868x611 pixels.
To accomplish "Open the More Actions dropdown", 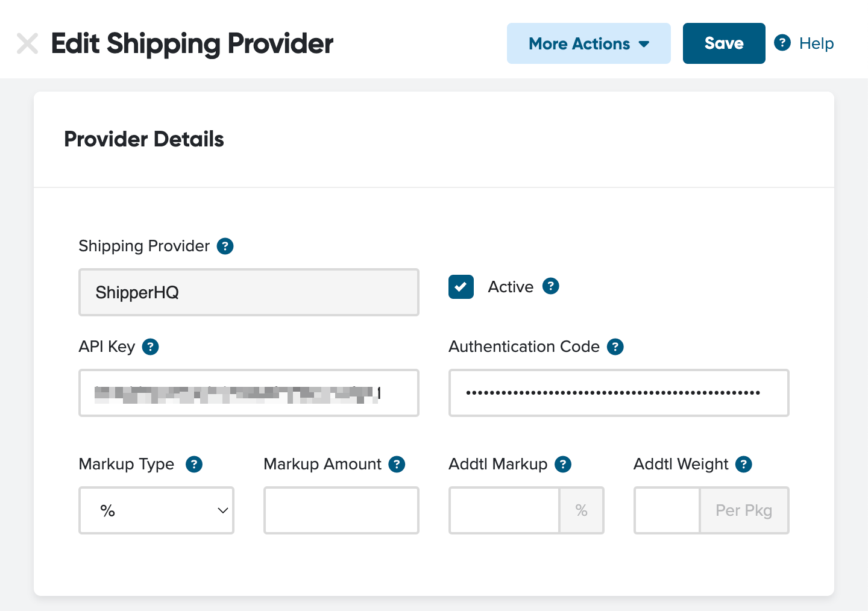I will 588,43.
